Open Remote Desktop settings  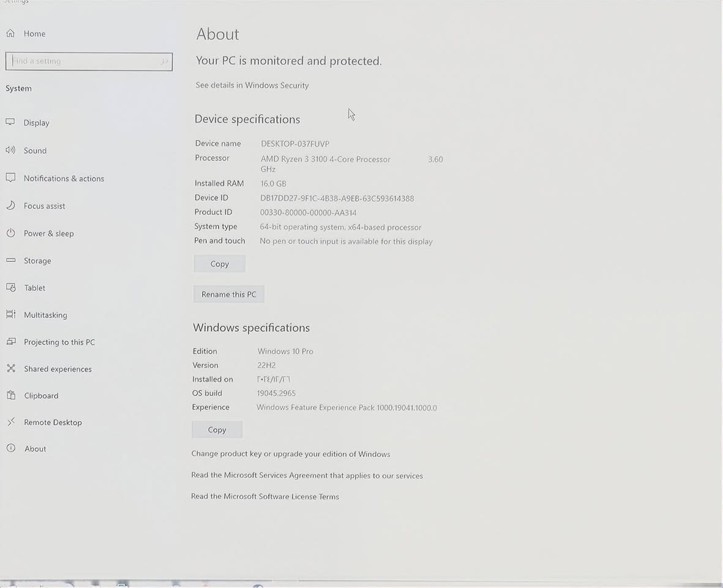[53, 422]
